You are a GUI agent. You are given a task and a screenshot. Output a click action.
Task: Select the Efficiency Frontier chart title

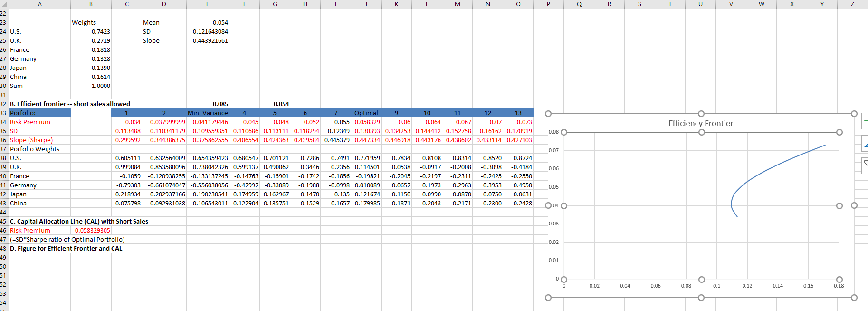701,123
